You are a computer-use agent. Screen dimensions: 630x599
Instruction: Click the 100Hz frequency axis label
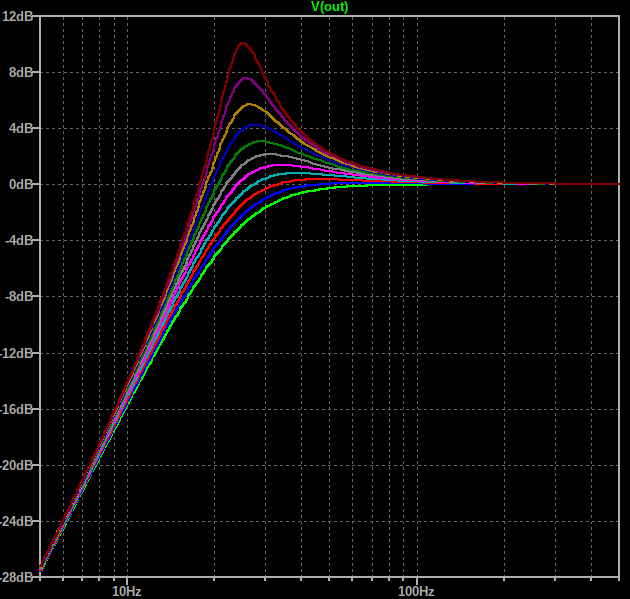coord(416,591)
